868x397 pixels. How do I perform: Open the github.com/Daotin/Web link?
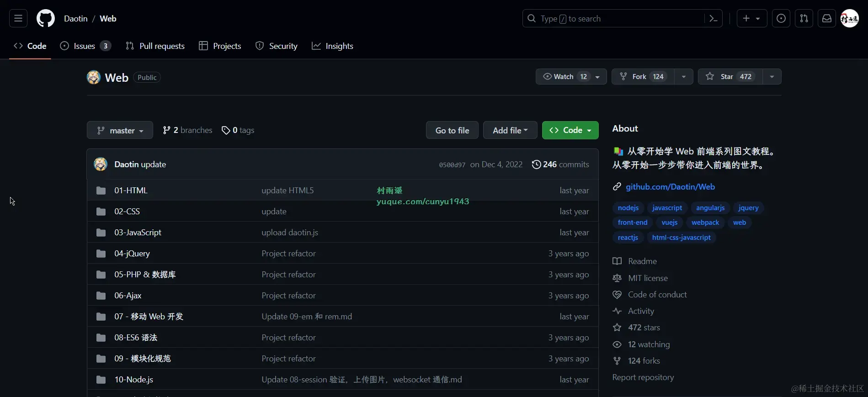(x=670, y=187)
